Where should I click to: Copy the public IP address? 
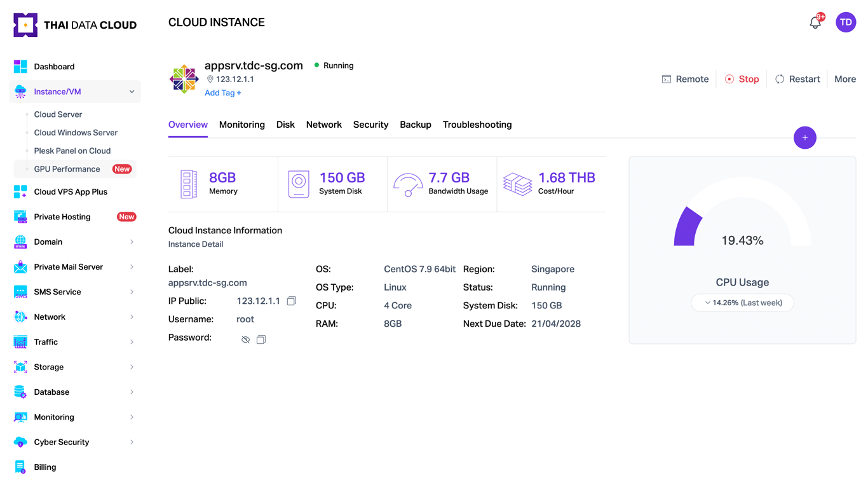point(292,301)
